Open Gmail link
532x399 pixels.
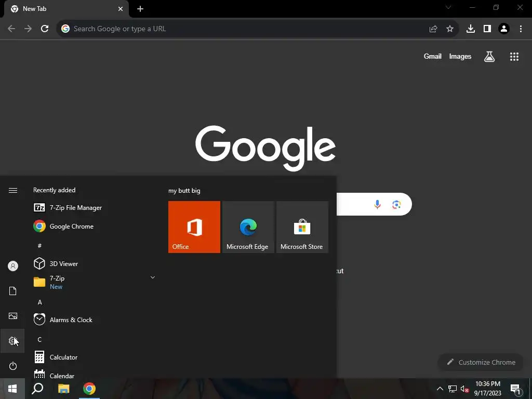click(x=433, y=56)
